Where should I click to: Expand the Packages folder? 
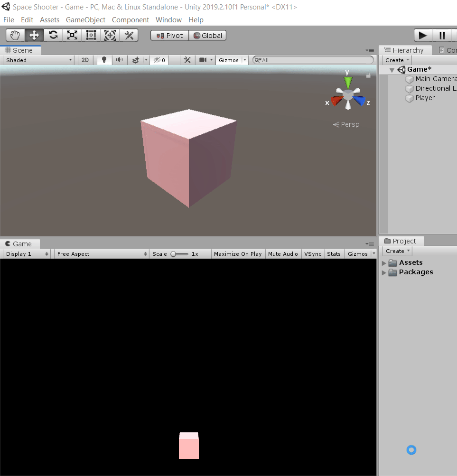point(384,272)
